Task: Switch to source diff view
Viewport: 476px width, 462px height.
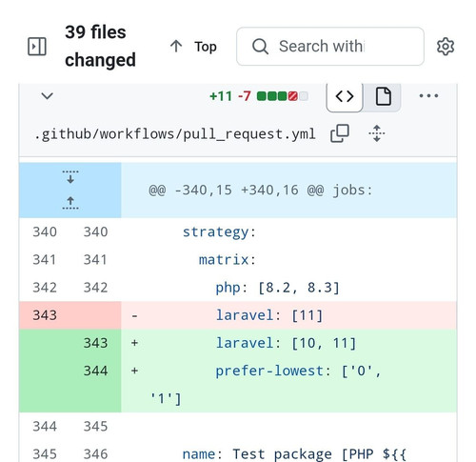Action: click(345, 96)
